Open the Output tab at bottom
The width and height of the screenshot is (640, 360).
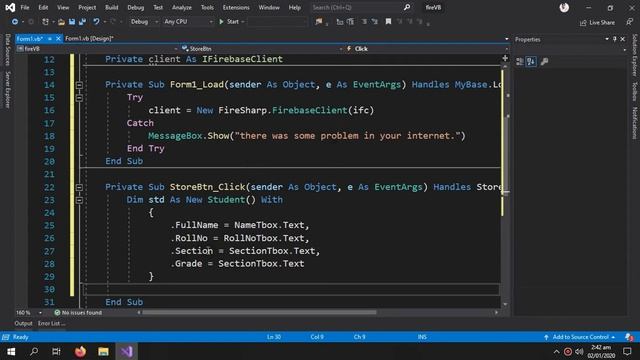[23, 323]
